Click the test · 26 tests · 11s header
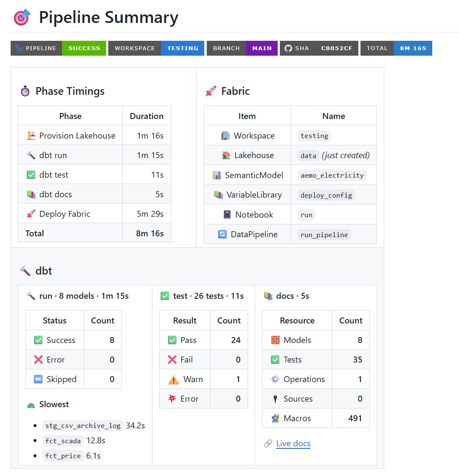Image resolution: width=459 pixels, height=476 pixels. (208, 296)
